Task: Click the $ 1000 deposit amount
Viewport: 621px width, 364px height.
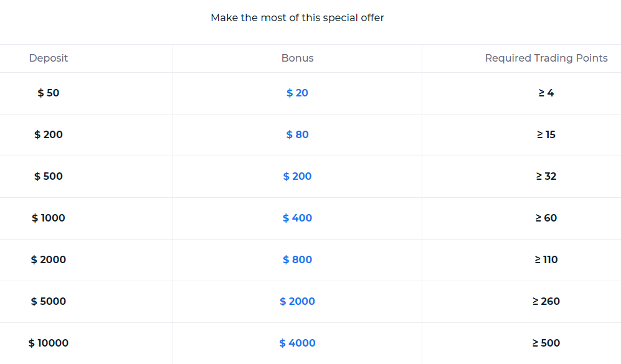Action: coord(49,218)
